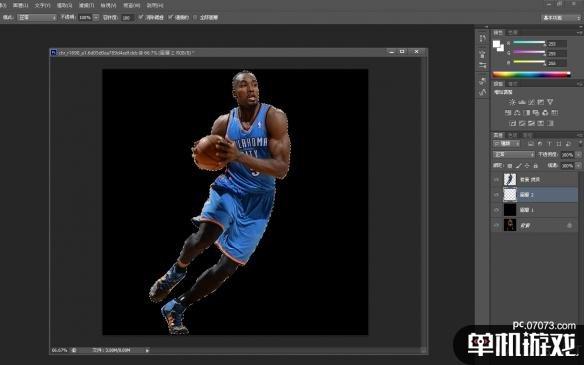Click the foreground color swatch
This screenshot has width=584, height=365.
point(496,44)
